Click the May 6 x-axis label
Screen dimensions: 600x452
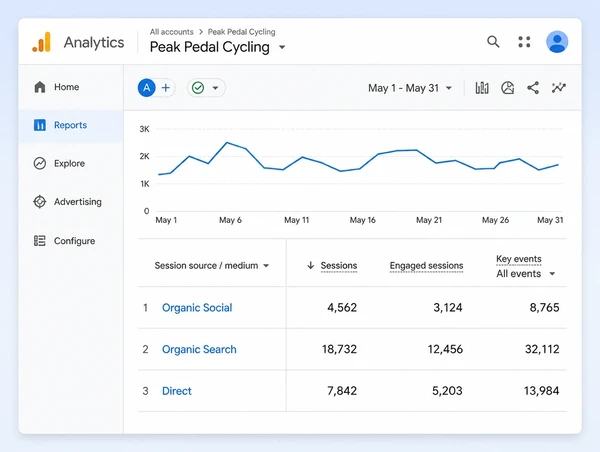coord(230,220)
